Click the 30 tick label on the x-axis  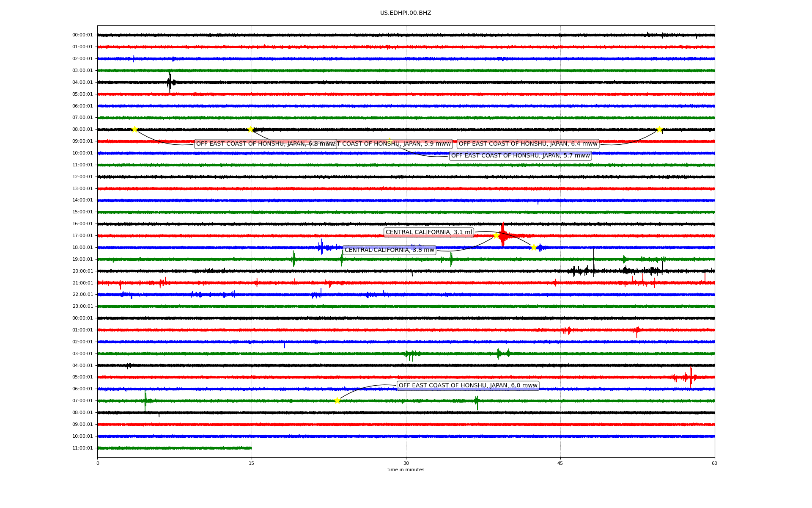click(406, 463)
